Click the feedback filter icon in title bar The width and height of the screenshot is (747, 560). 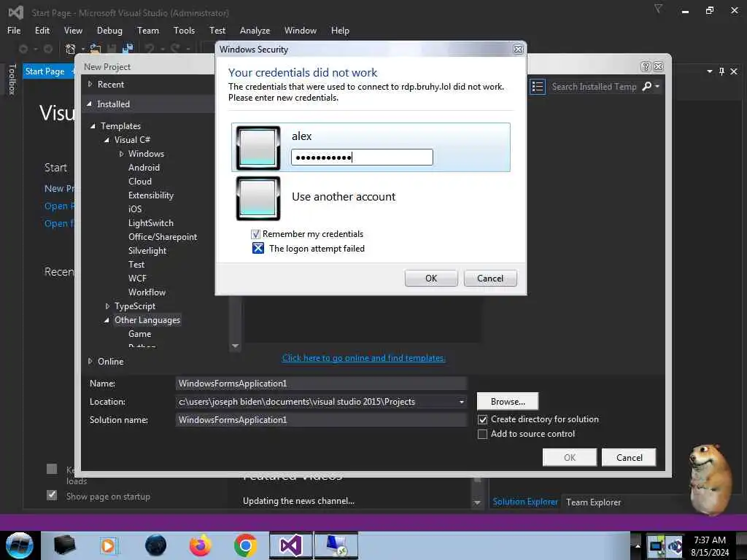658,9
